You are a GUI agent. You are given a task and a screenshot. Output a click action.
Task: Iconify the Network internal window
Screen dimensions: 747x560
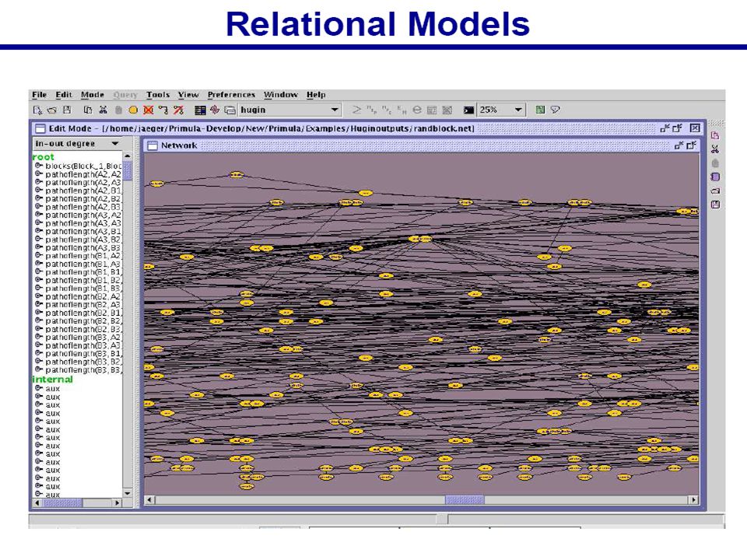(679, 145)
